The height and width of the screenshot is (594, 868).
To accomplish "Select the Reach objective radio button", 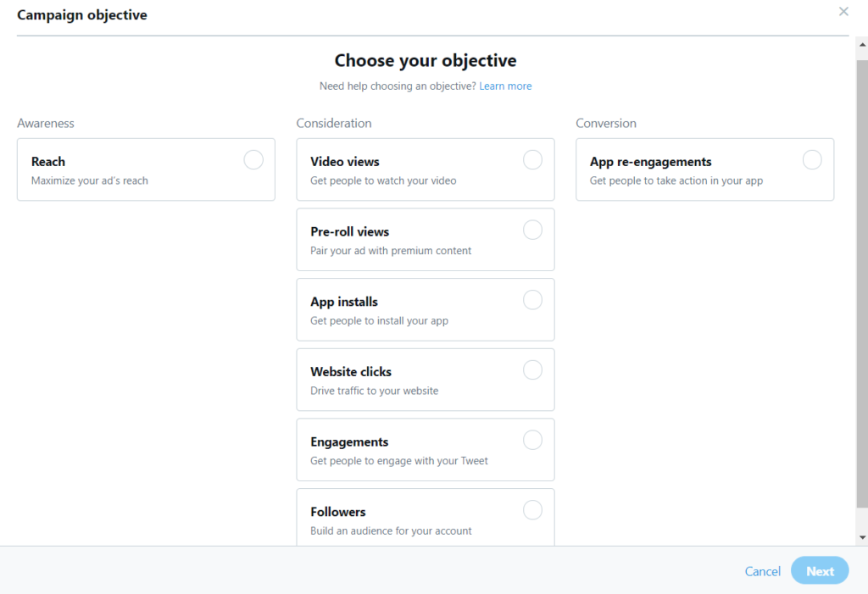I will point(253,159).
